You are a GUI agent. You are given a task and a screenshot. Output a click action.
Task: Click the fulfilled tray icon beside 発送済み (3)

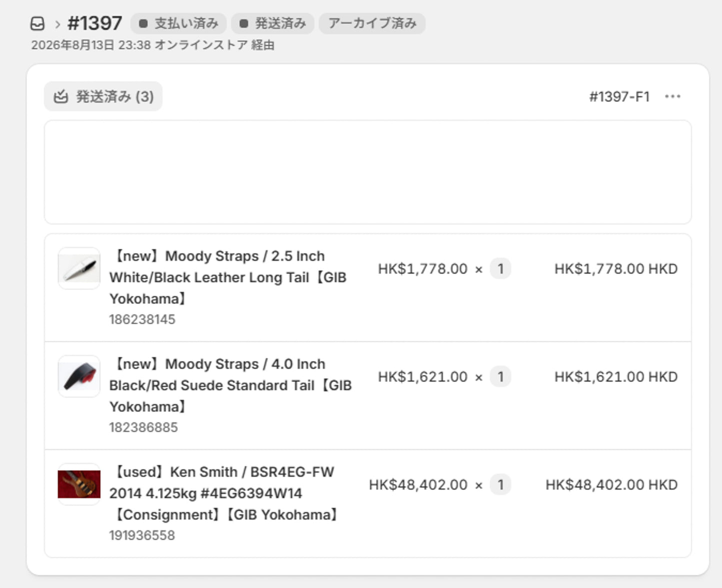tap(60, 96)
